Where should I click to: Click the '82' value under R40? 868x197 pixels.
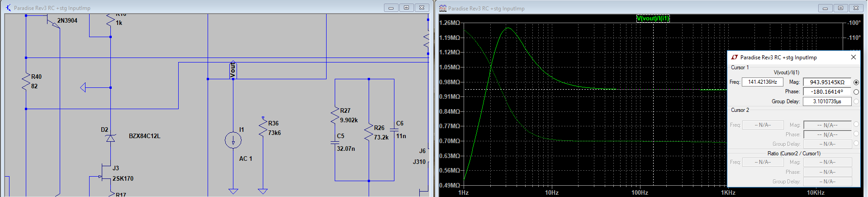pos(34,86)
